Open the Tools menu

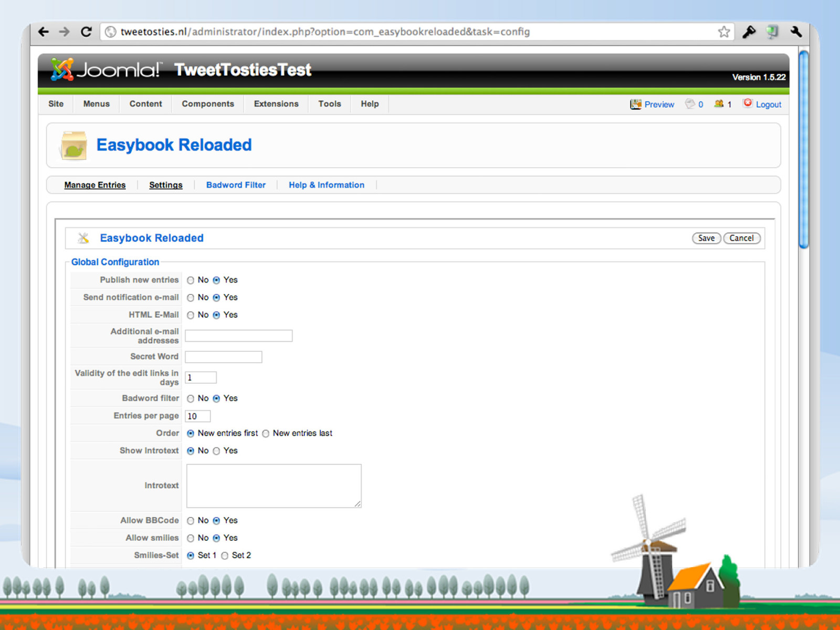click(330, 104)
